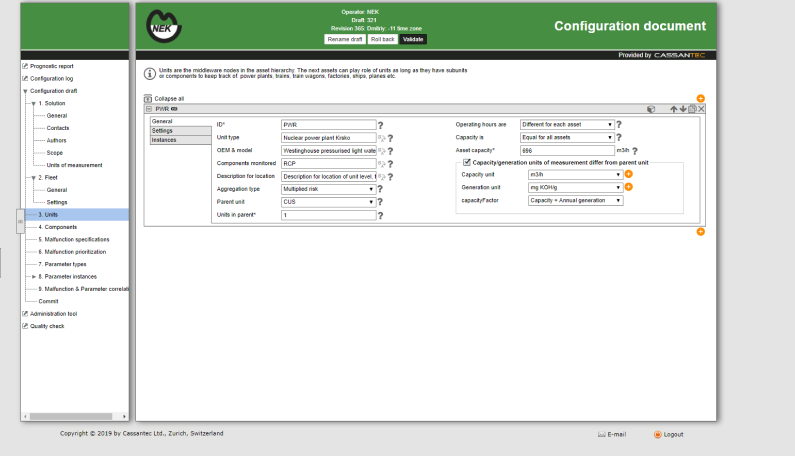Click the Asset capacity input field
The height and width of the screenshot is (456, 795).
(567, 151)
